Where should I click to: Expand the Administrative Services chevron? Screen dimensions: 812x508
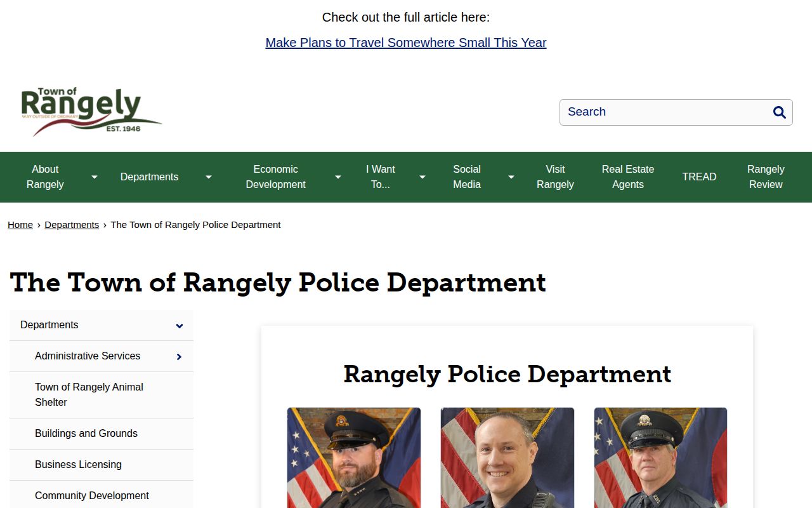(x=180, y=357)
